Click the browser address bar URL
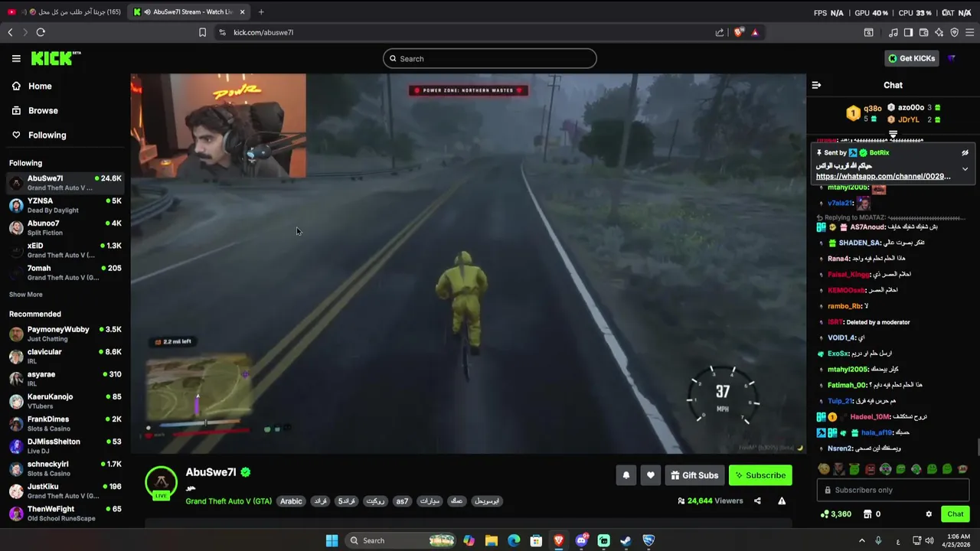The image size is (980, 551). [x=263, y=32]
